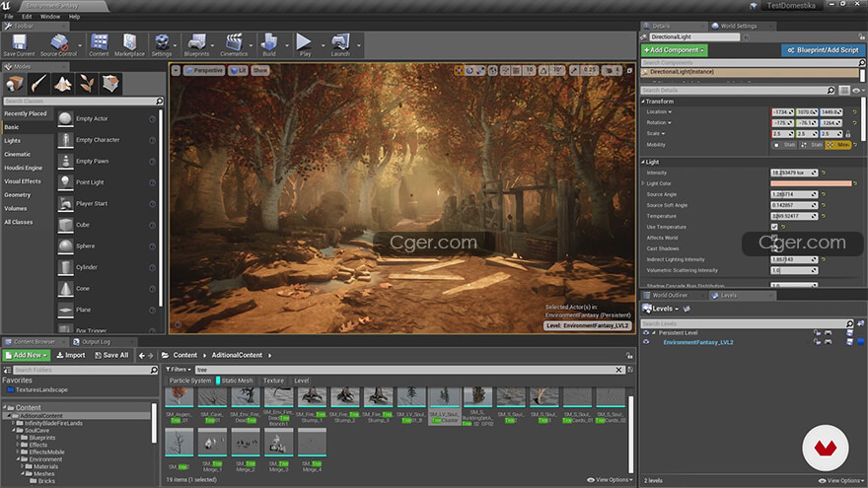Open the Settings toolbar icon

162,44
